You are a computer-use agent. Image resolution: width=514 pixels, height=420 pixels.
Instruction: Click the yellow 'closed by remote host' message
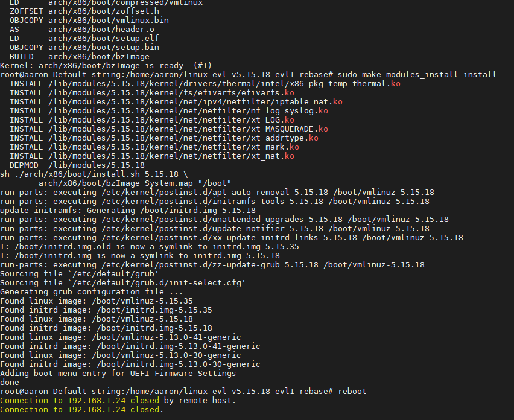(x=118, y=400)
